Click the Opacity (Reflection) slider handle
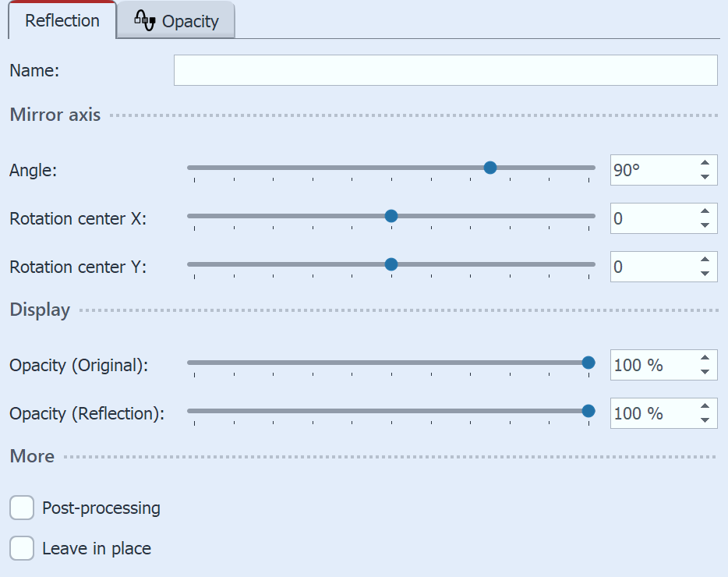 point(588,410)
